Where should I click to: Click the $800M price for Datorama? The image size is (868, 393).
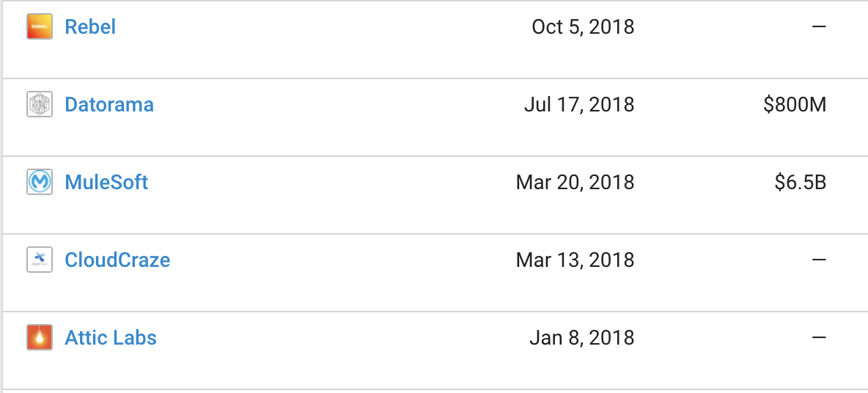point(795,105)
